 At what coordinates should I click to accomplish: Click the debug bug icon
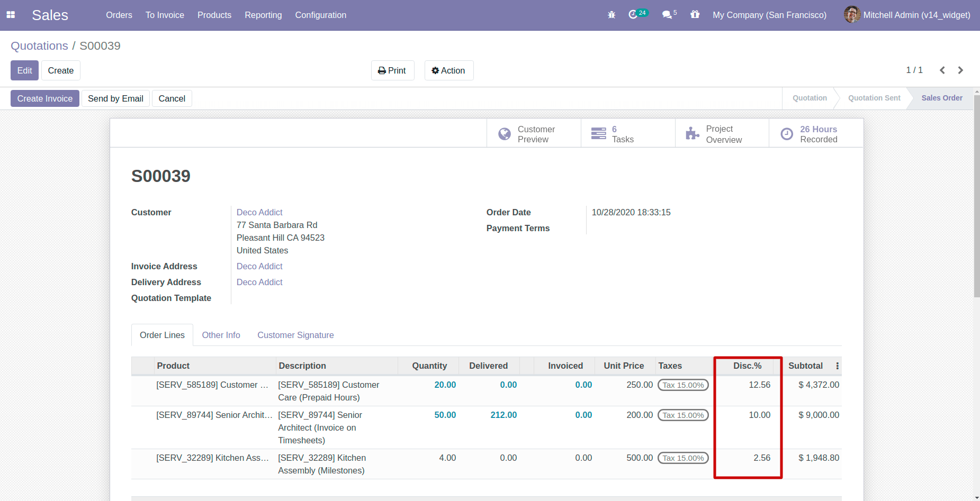(x=612, y=15)
